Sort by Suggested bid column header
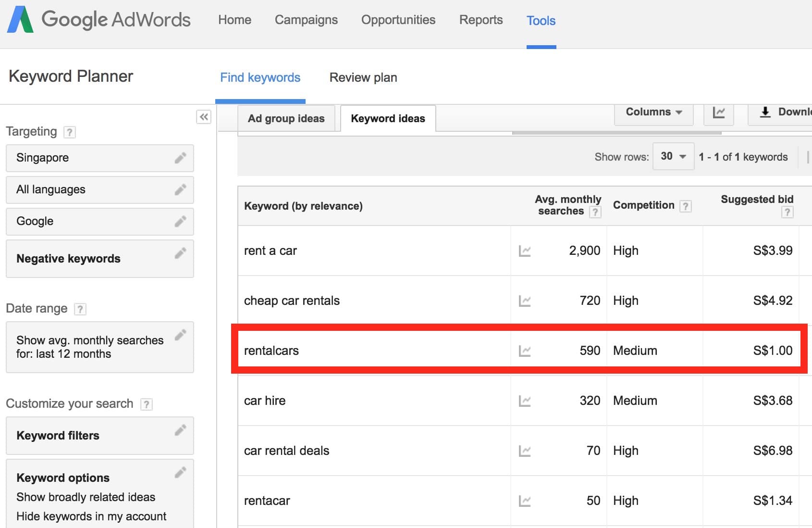The width and height of the screenshot is (812, 528). [x=757, y=200]
